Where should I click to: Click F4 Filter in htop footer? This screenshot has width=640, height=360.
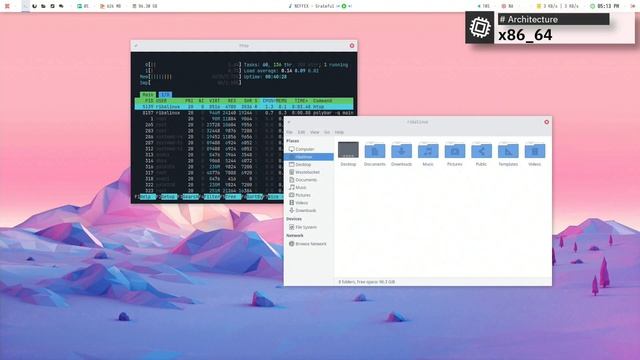[x=211, y=197]
